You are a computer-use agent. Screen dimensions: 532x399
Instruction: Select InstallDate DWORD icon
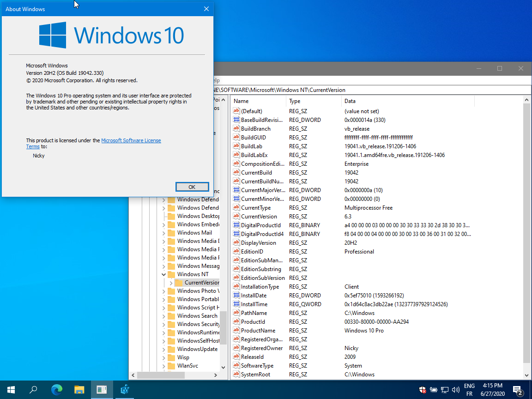coord(236,296)
